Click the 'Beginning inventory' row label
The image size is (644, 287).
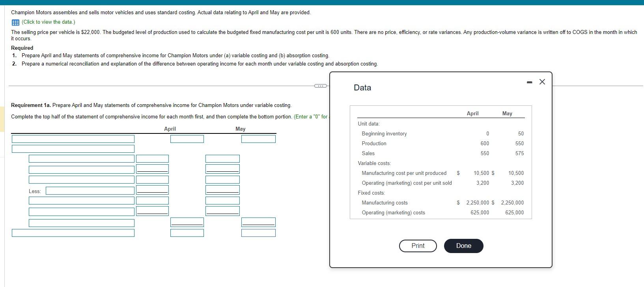(384, 134)
